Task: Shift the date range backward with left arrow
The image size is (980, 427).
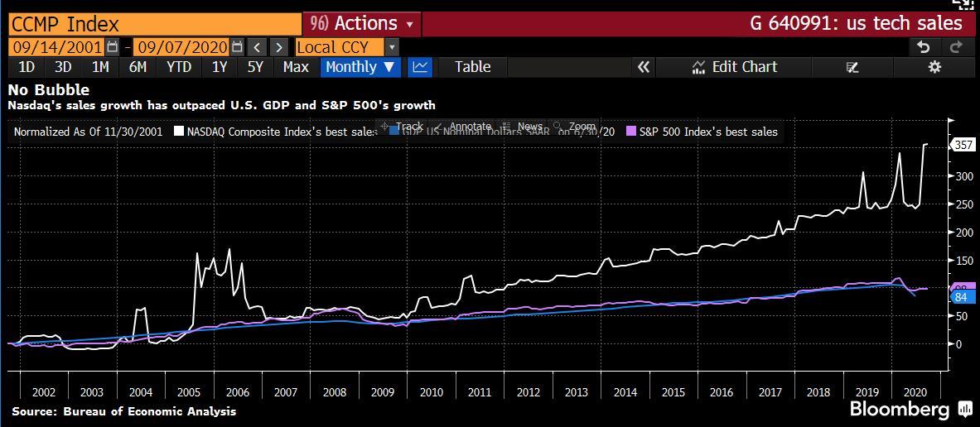Action: coord(256,47)
